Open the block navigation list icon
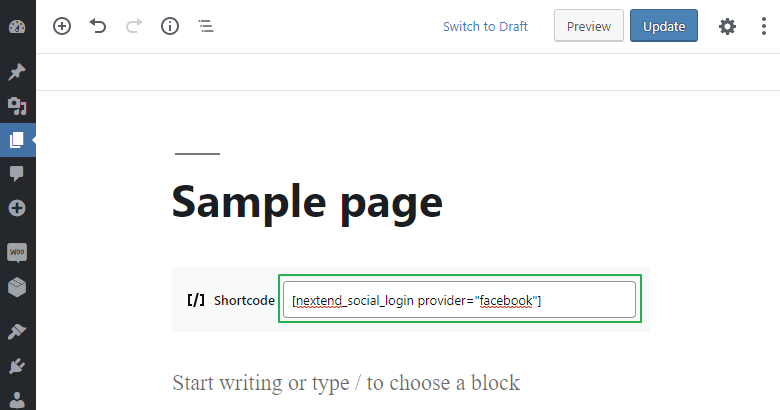The height and width of the screenshot is (410, 780). tap(206, 26)
